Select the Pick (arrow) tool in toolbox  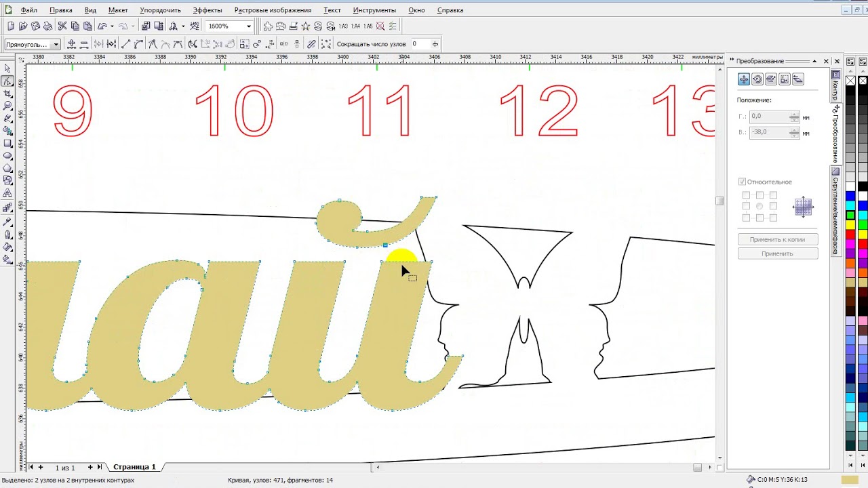pos(7,68)
